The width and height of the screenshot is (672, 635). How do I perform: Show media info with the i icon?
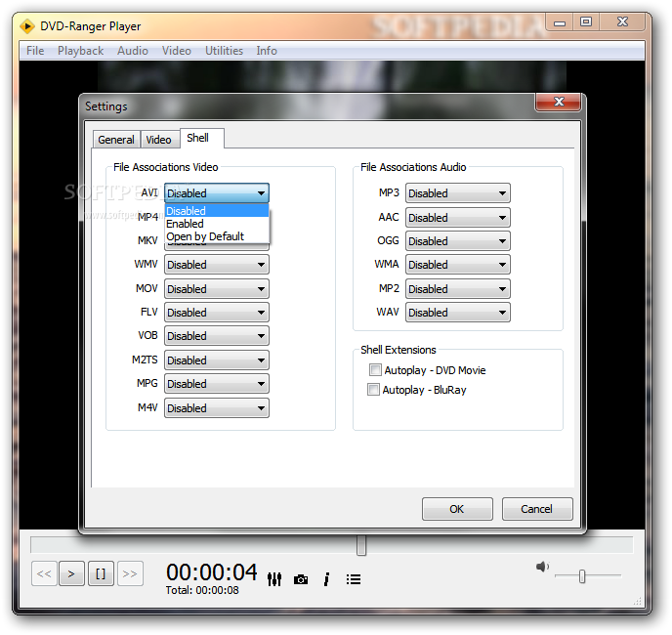pyautogui.click(x=326, y=579)
